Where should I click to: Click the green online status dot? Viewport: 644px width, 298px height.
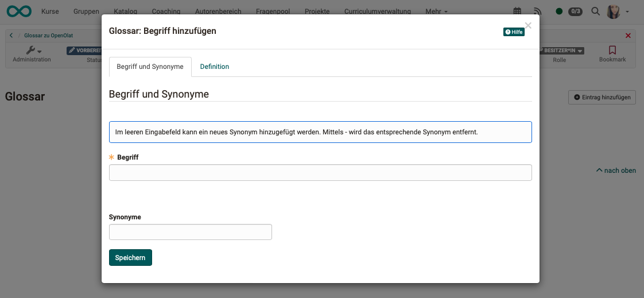pyautogui.click(x=559, y=11)
